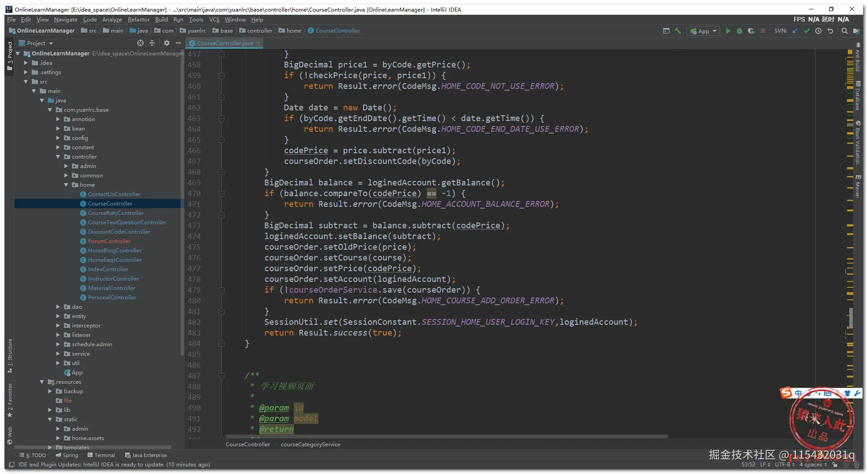Collapse the controller folder
The image size is (868, 474).
coord(58,157)
